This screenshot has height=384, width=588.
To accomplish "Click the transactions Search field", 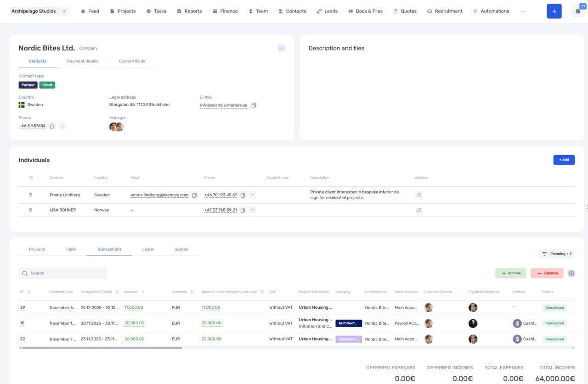I will [x=63, y=273].
